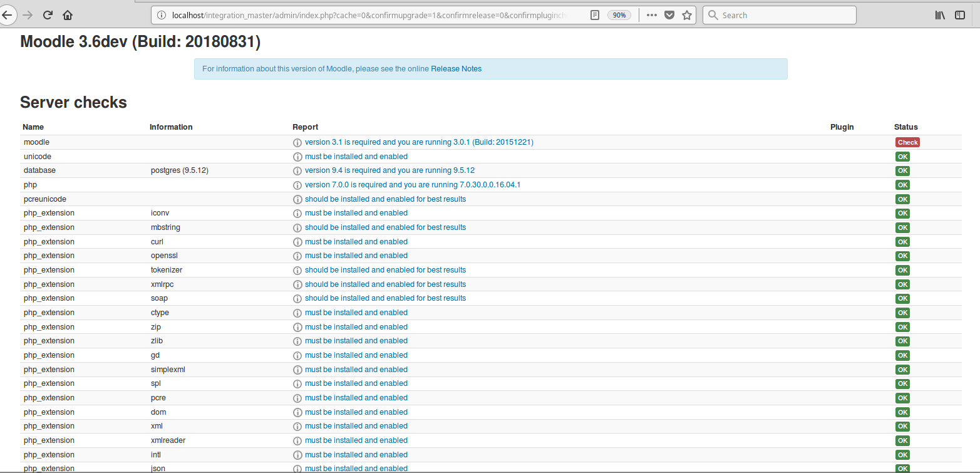Click info icon in the curl row
Viewport: 980px width, 473px height.
click(297, 242)
